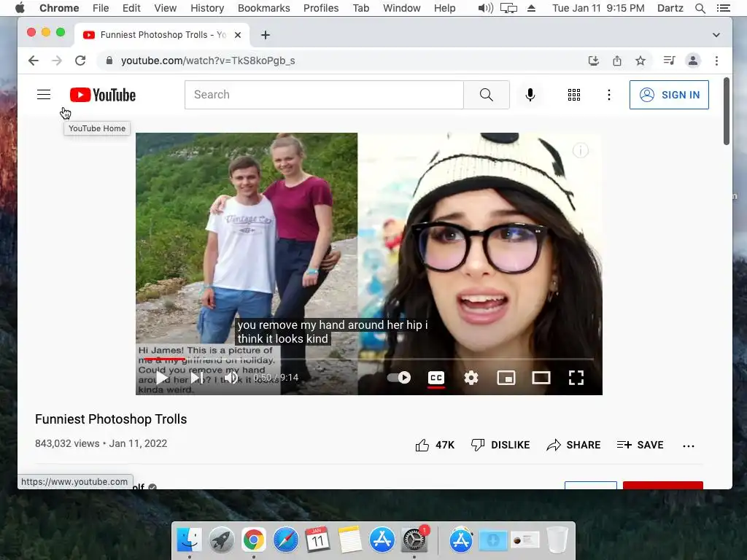Click the video title Funniest Photoshop Trolls
Viewport: 747px width, 560px height.
coord(111,419)
